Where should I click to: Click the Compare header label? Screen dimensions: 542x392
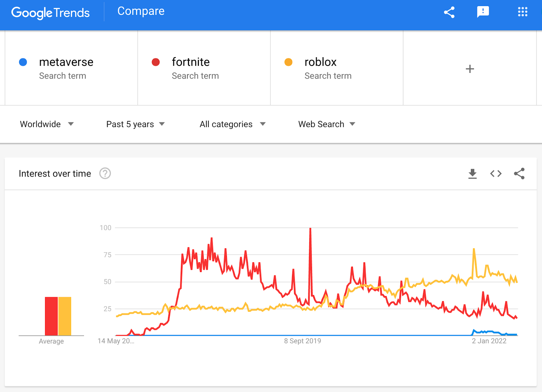[141, 11]
